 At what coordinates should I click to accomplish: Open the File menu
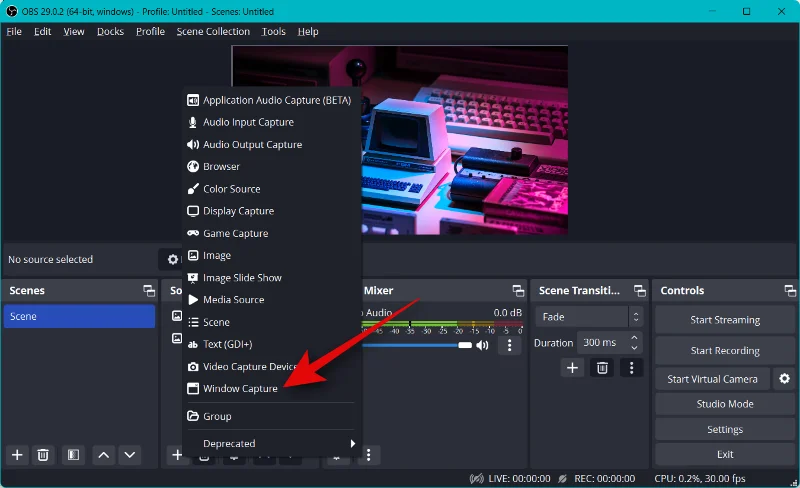(14, 32)
